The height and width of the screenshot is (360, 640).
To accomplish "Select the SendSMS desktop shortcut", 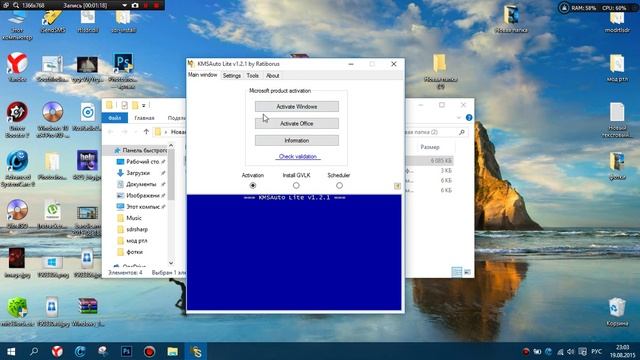I will click(53, 21).
